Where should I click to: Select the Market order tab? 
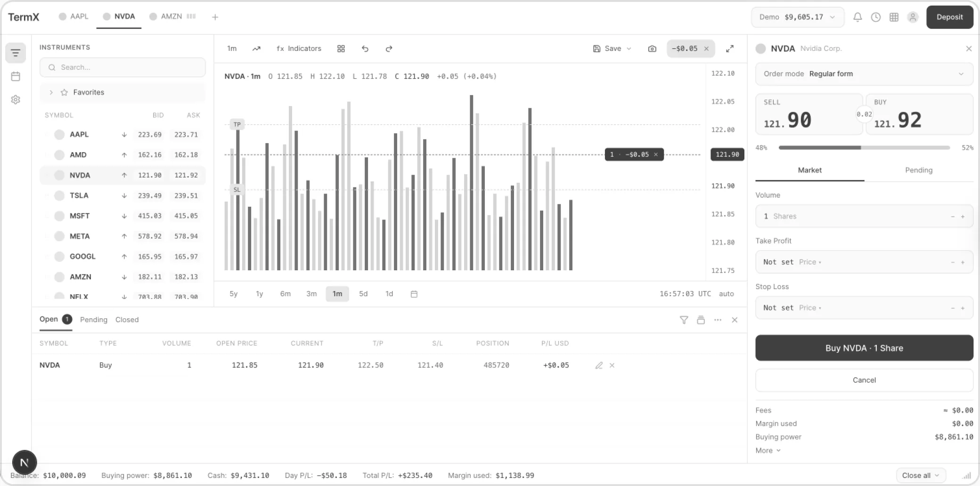click(x=809, y=170)
